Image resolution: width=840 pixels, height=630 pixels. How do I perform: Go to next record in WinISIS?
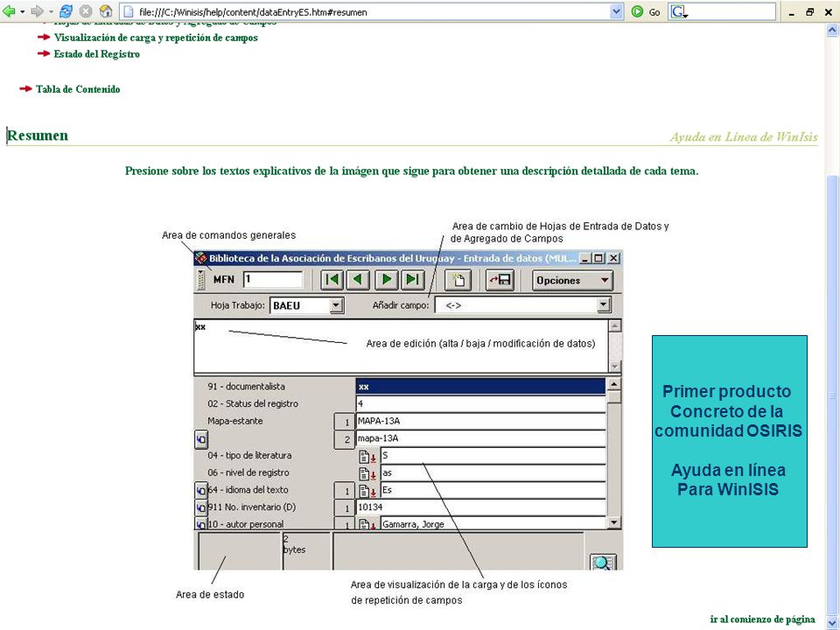click(x=387, y=280)
